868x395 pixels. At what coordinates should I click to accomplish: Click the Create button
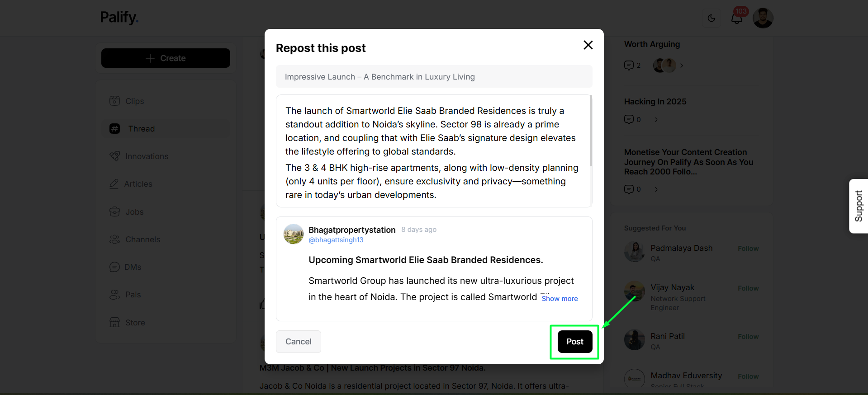(166, 58)
